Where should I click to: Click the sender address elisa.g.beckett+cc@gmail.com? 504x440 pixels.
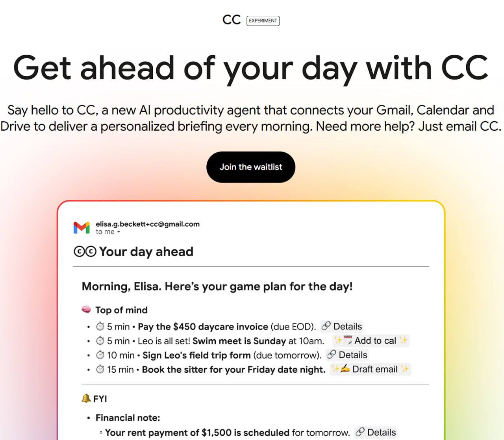(x=148, y=224)
